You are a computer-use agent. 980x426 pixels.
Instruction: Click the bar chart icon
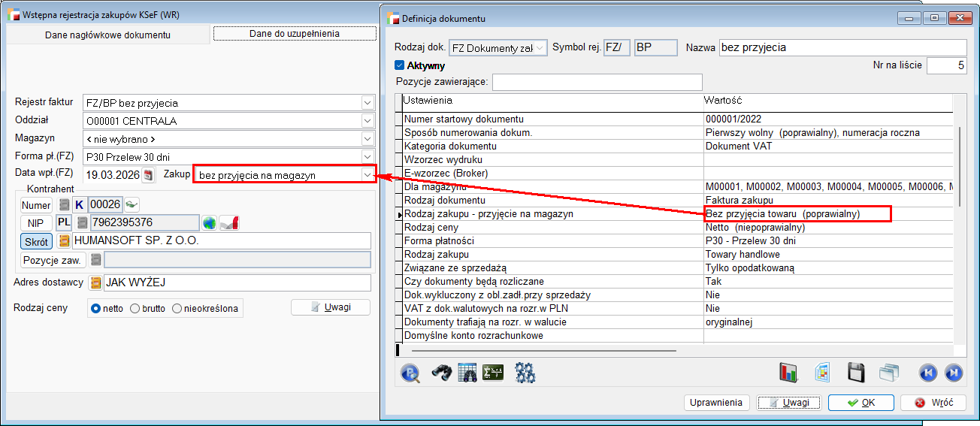(x=788, y=372)
